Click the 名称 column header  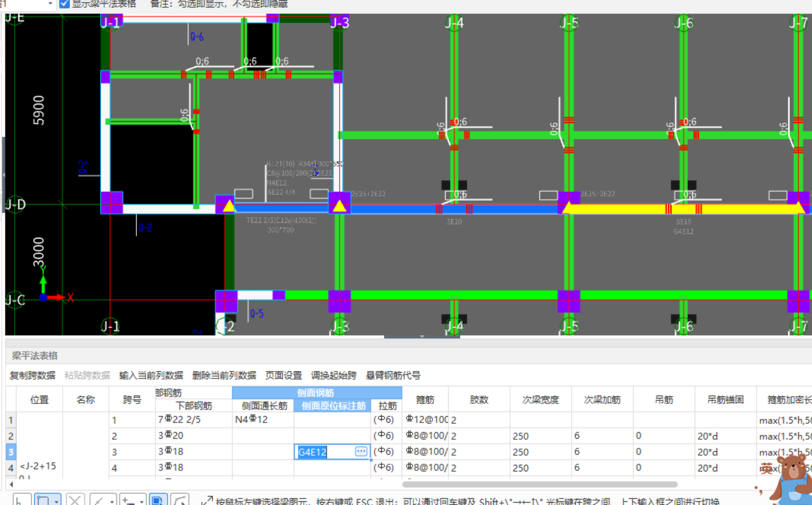pyautogui.click(x=86, y=399)
